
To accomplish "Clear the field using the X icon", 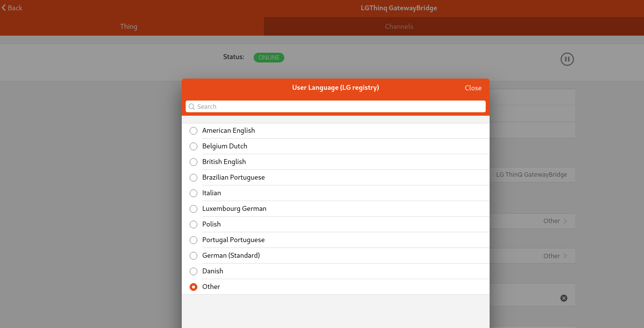I will pos(564,298).
